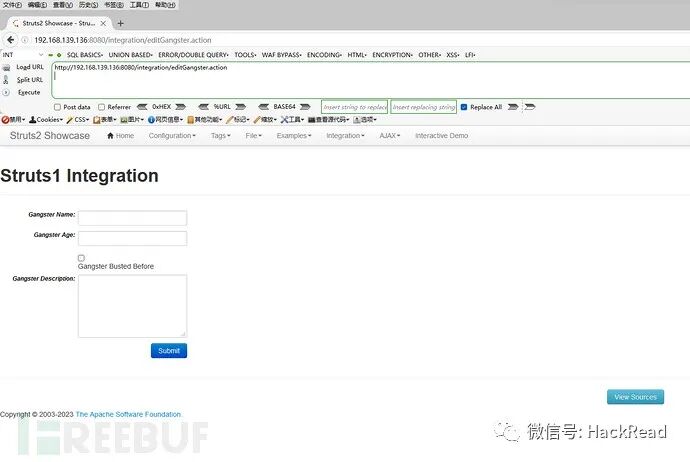Open the 工具 (Tools) browser menu
Viewport: 690px width, 462px height.
(x=139, y=5)
